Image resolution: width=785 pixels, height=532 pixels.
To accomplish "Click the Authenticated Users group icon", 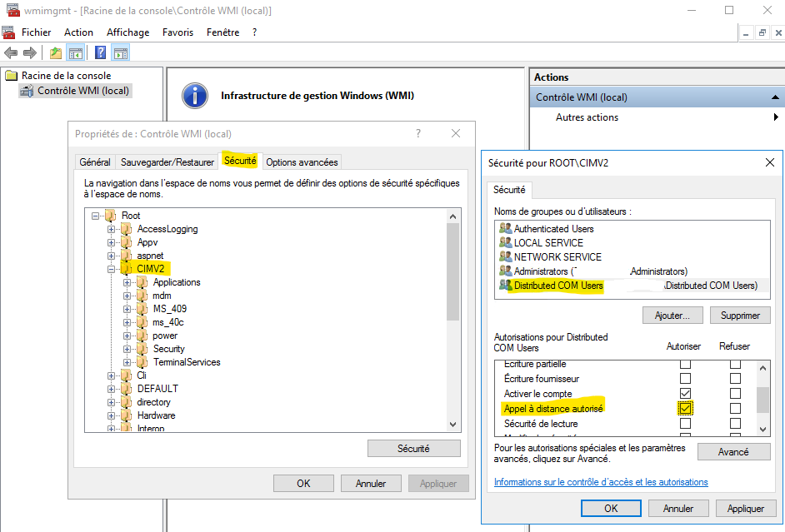I will pyautogui.click(x=505, y=228).
